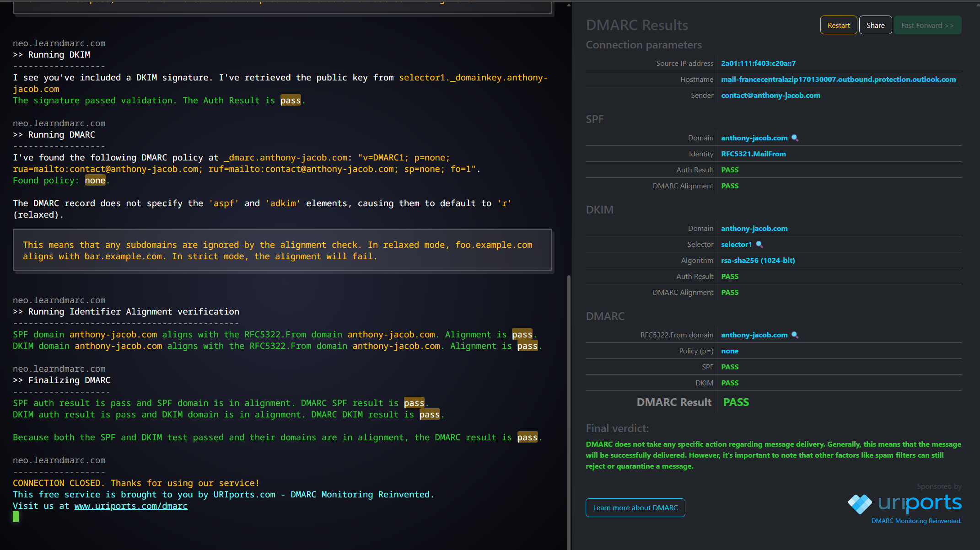Click the Restart button
The height and width of the screenshot is (550, 980).
pos(838,25)
